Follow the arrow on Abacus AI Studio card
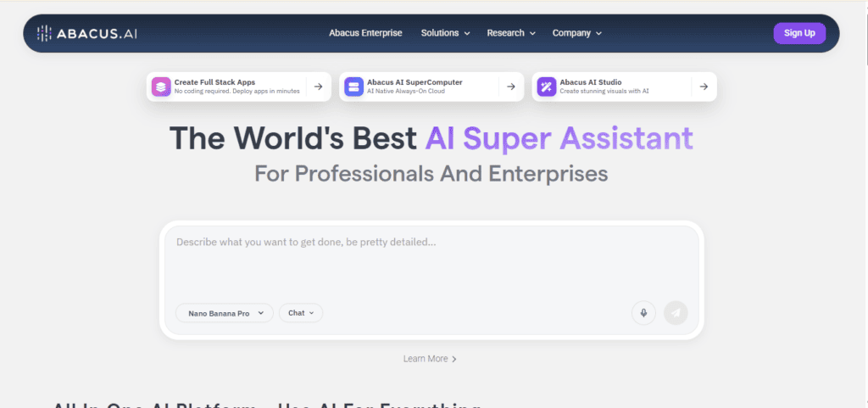 [704, 87]
